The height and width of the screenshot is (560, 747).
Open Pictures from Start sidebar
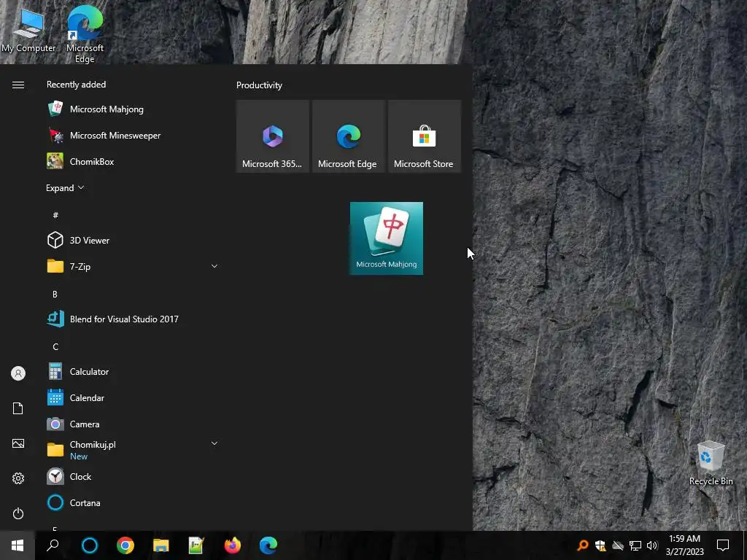(18, 443)
